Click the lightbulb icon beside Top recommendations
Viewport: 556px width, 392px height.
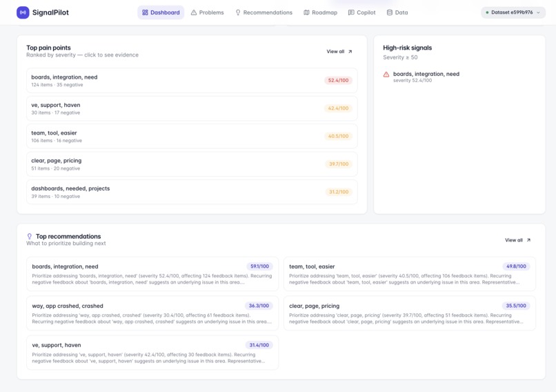click(x=30, y=236)
